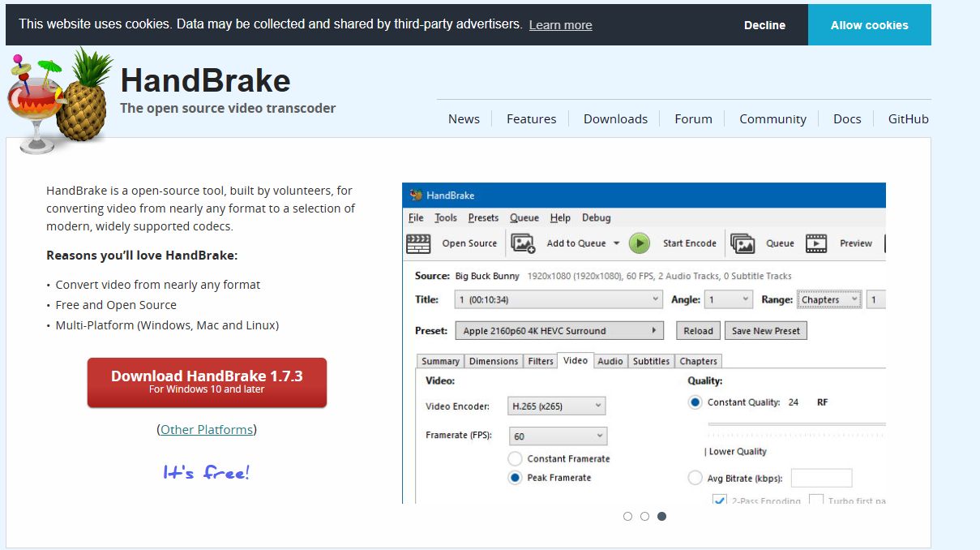The width and height of the screenshot is (980, 550).
Task: Click green Start Encode play icon
Action: (x=640, y=243)
